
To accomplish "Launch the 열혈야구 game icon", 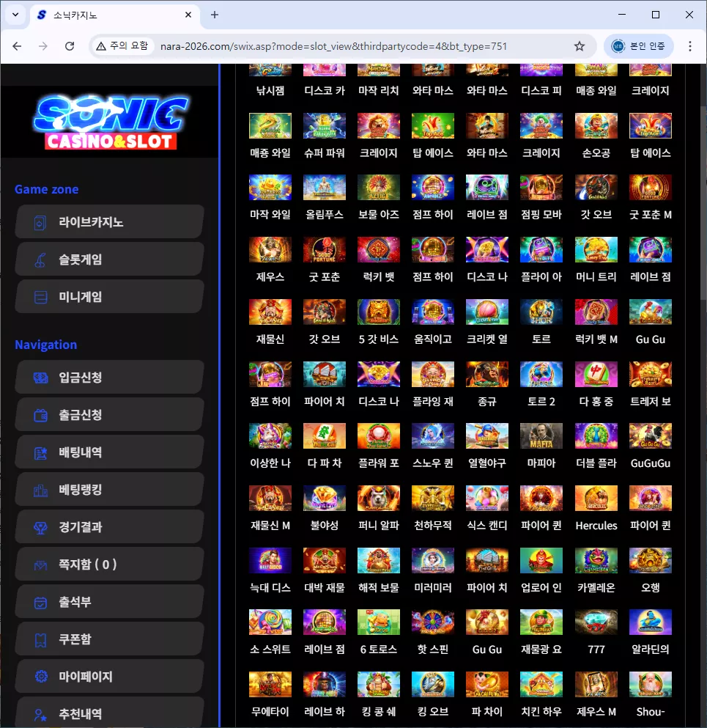I will pyautogui.click(x=487, y=436).
